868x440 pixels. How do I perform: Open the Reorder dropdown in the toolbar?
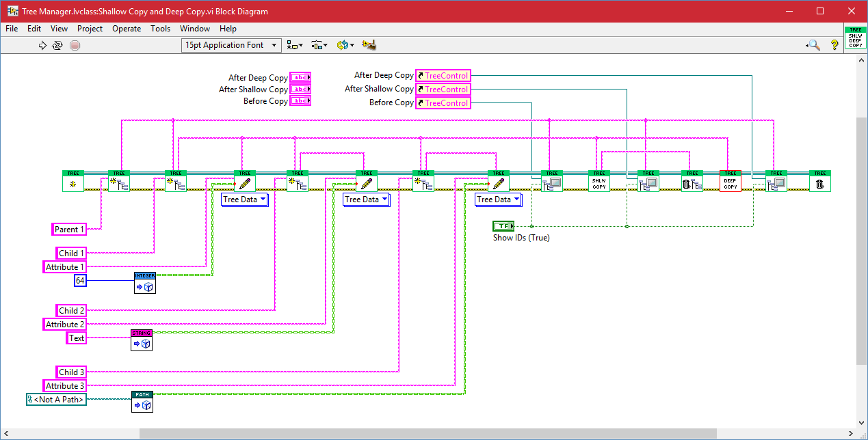coord(345,45)
